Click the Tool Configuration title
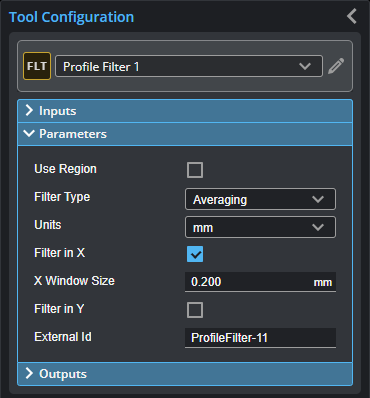Image resolution: width=370 pixels, height=398 pixels. [71, 17]
